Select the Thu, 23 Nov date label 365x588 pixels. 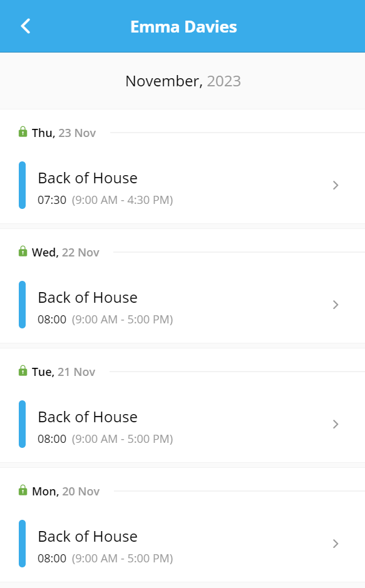click(64, 133)
